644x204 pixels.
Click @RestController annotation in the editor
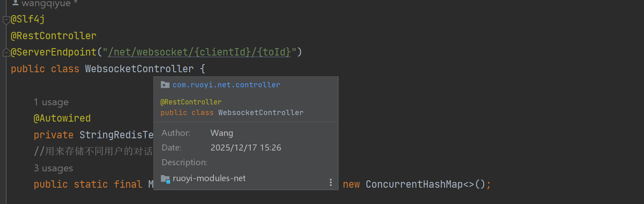tap(54, 36)
